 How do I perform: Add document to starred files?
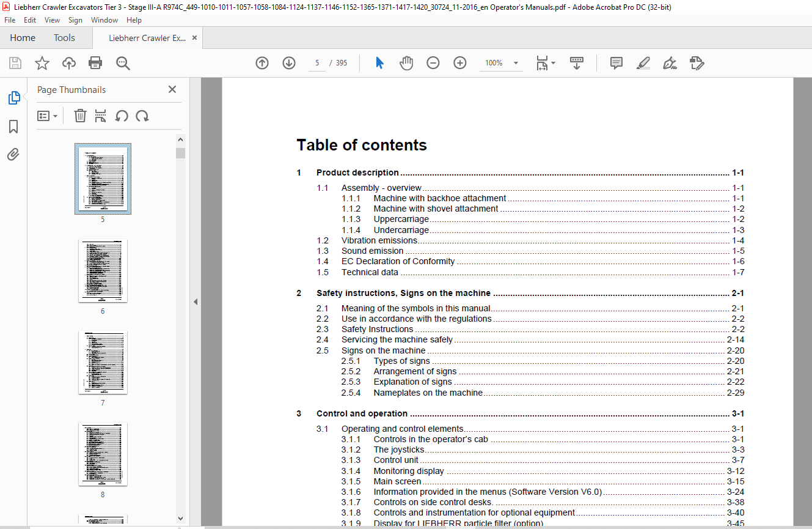(42, 63)
